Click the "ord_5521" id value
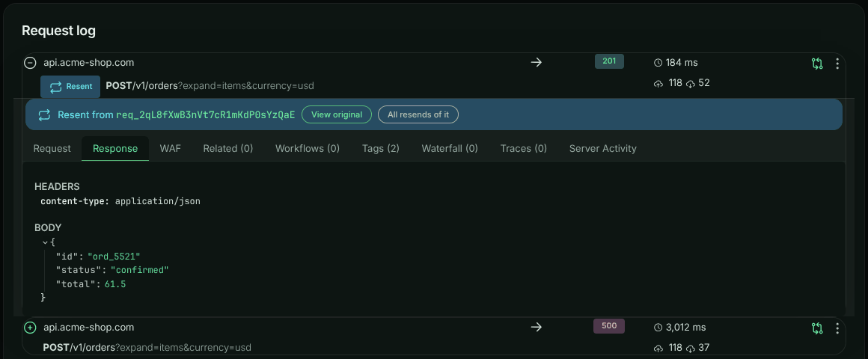This screenshot has width=868, height=359. 114,256
